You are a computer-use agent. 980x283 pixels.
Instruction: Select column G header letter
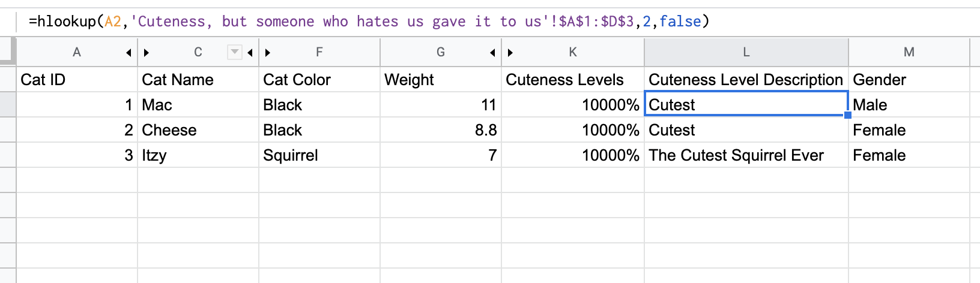tap(441, 52)
